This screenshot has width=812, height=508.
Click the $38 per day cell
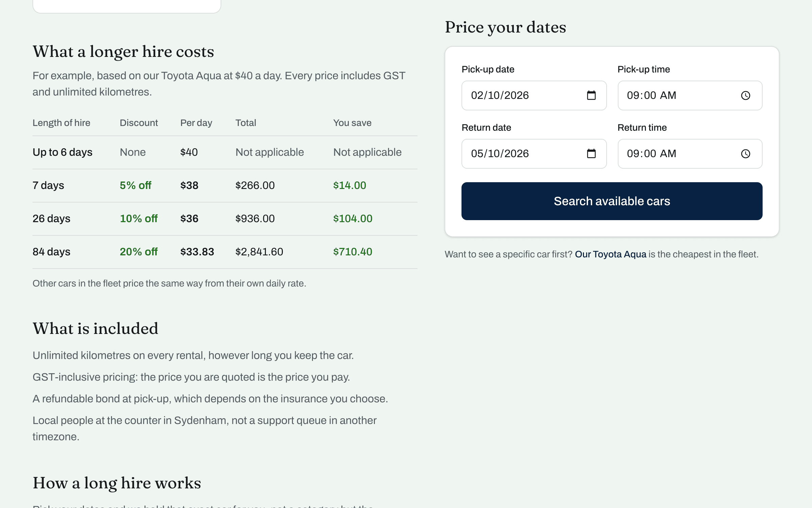(x=189, y=186)
